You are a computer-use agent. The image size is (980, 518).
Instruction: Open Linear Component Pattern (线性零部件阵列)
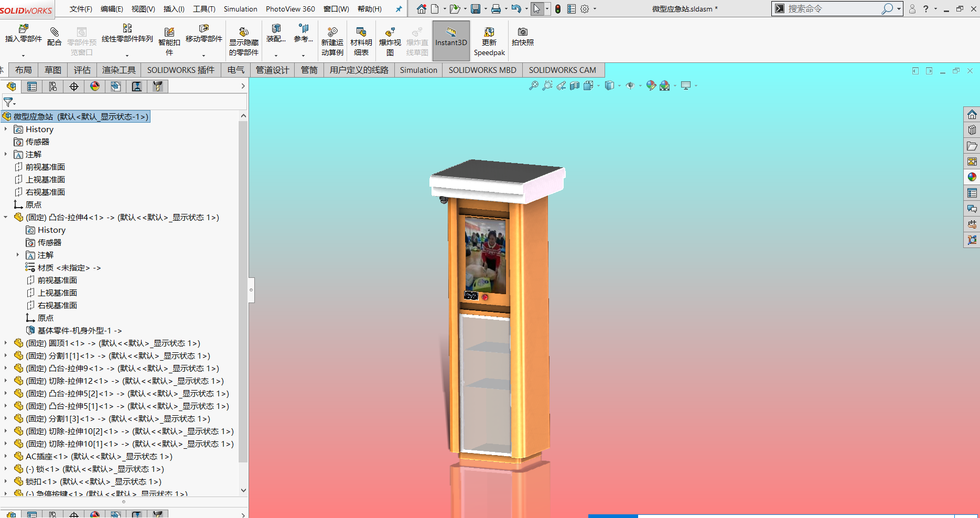pyautogui.click(x=127, y=34)
